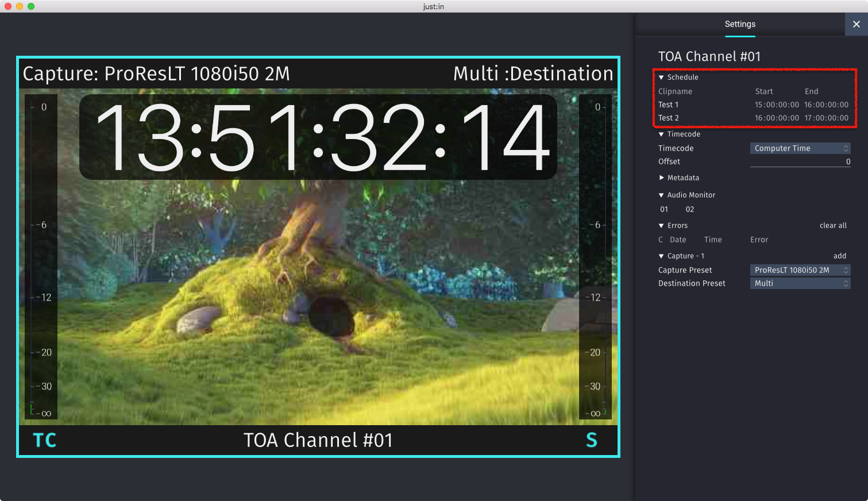Screen dimensions: 868x501
Task: Click Test 1 end time 16:00:00:00
Action: [x=826, y=105]
